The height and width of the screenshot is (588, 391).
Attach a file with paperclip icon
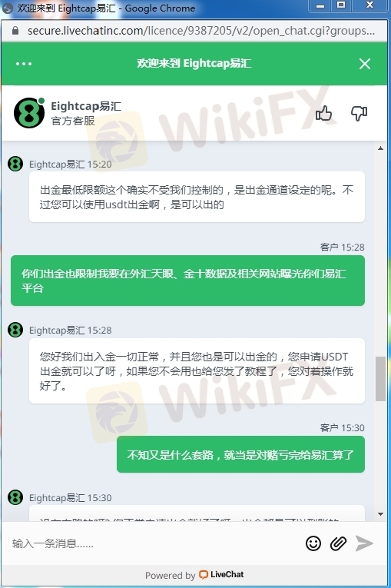click(x=338, y=543)
